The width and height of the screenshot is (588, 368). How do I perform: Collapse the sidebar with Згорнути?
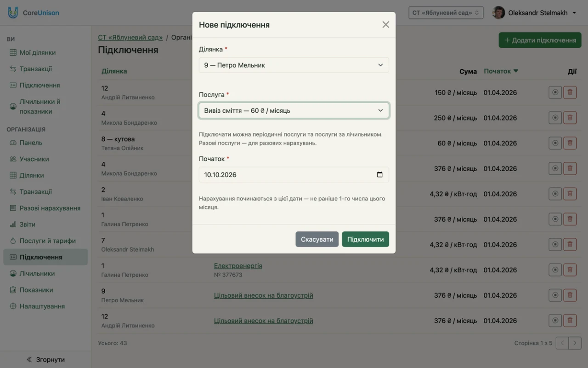45,360
